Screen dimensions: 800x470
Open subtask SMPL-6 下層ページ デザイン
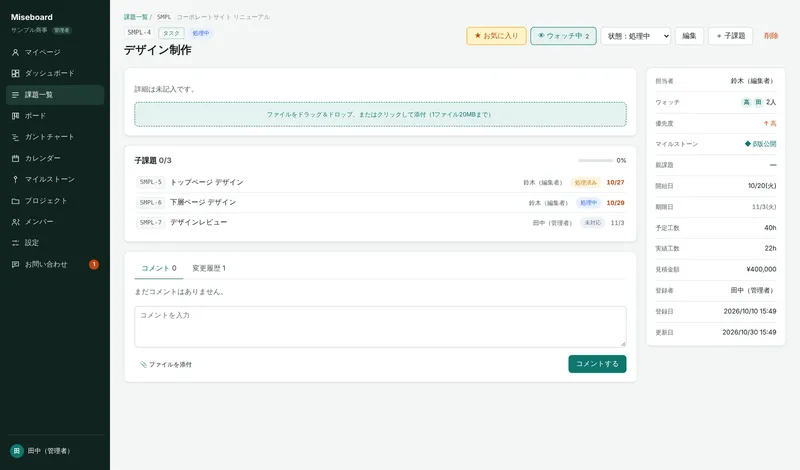point(380,203)
